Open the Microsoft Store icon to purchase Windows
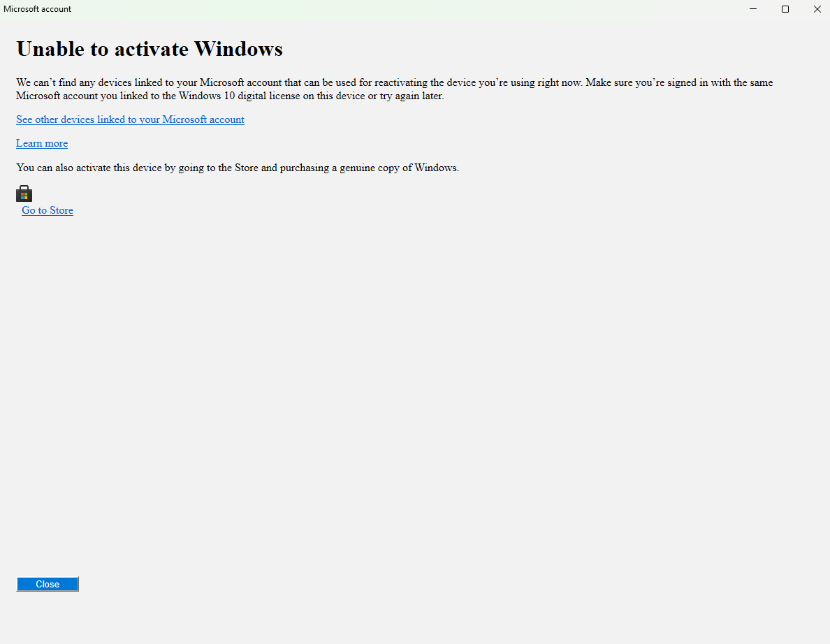Viewport: 830px width, 644px height. pyautogui.click(x=24, y=193)
